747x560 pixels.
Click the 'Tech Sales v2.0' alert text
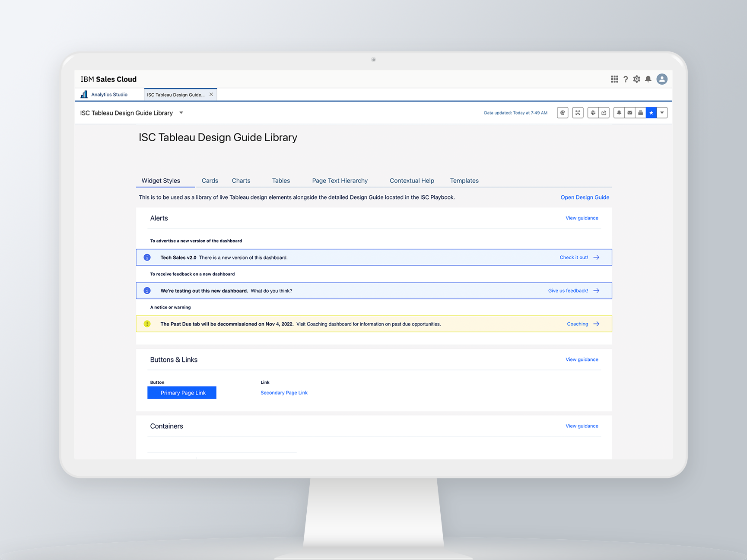click(x=178, y=258)
